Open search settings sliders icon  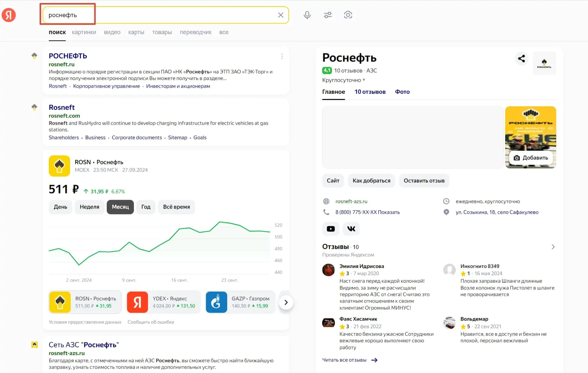pos(328,15)
